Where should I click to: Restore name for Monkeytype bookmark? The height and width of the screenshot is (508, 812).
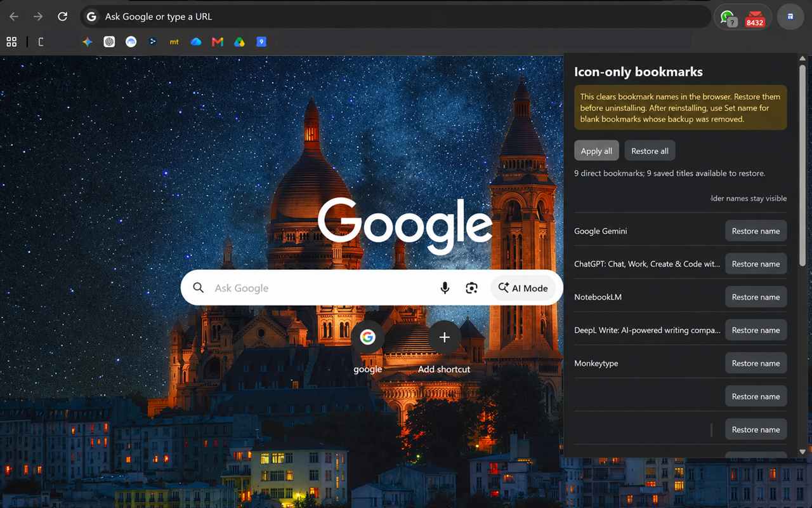click(x=756, y=363)
